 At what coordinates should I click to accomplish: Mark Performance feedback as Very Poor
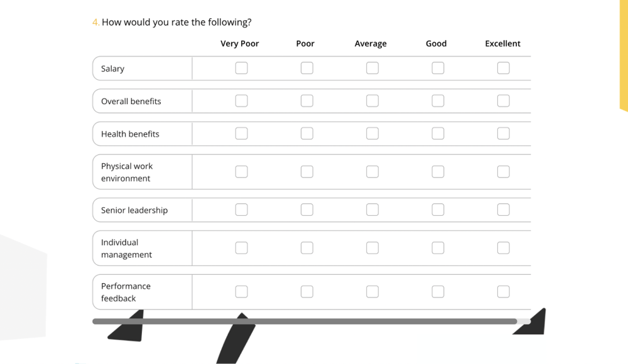[241, 291]
